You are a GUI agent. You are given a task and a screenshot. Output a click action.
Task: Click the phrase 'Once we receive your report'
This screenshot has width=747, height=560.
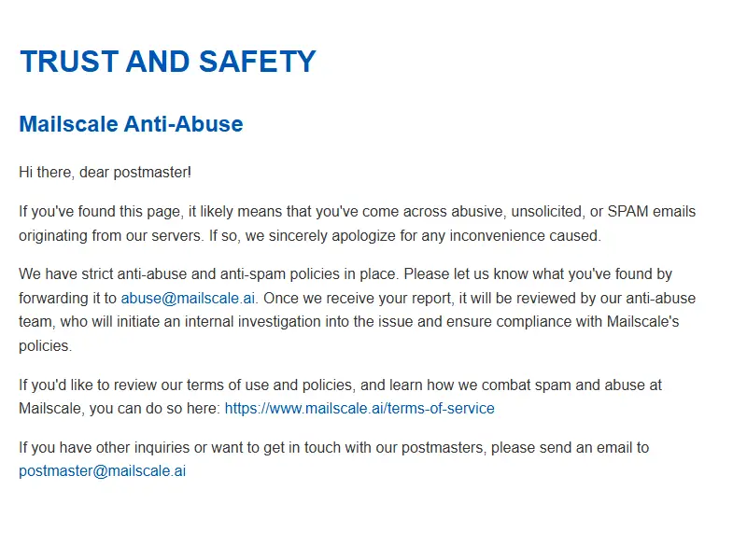tap(357, 298)
